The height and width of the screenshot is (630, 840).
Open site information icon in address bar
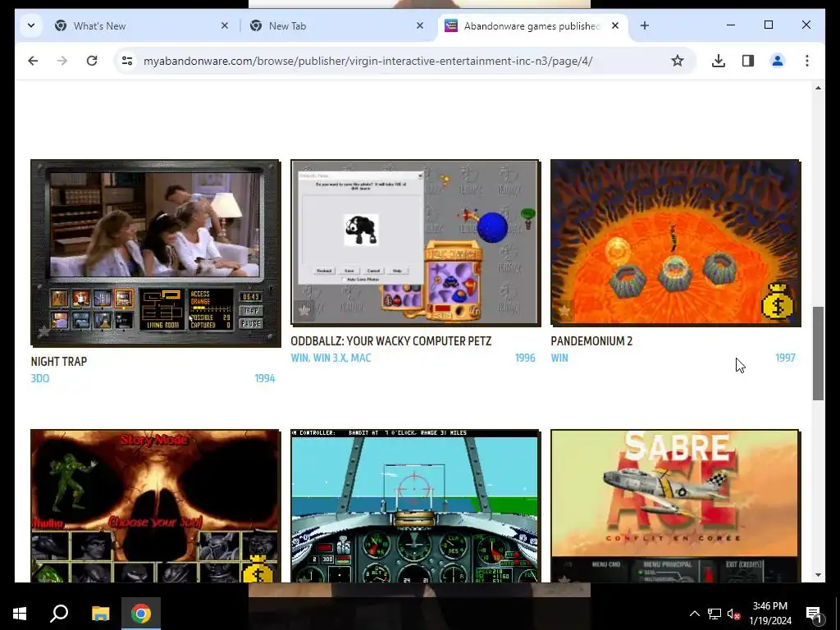(127, 61)
